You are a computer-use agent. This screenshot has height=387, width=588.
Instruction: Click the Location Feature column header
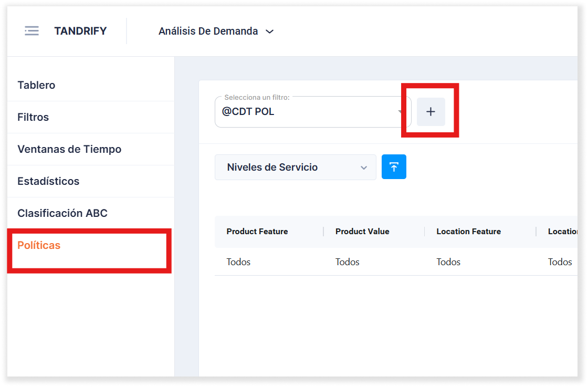pyautogui.click(x=468, y=232)
